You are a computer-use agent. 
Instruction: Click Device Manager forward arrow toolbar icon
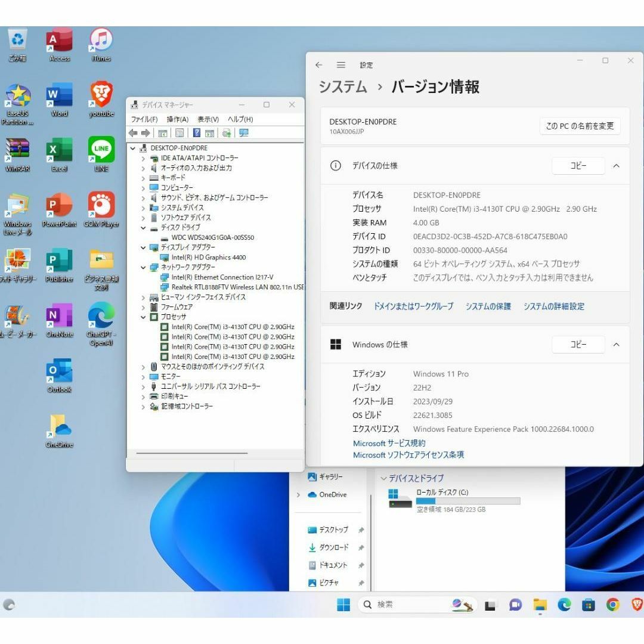[145, 132]
